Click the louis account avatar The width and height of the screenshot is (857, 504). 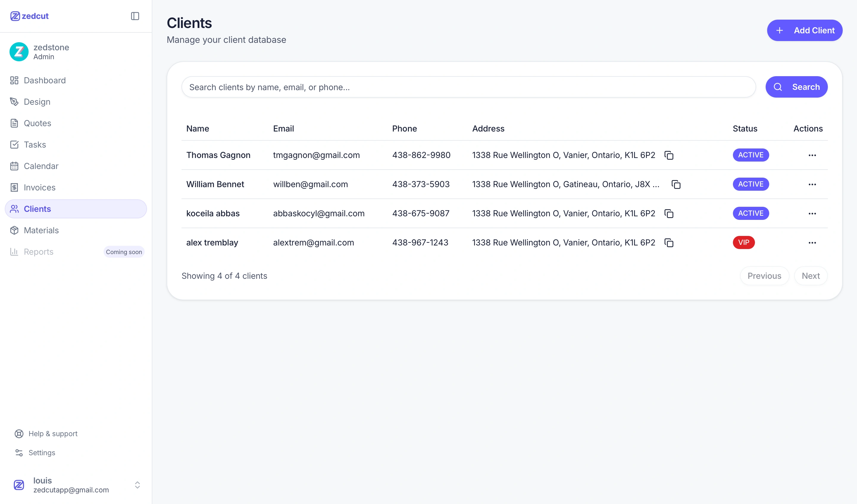[19, 485]
